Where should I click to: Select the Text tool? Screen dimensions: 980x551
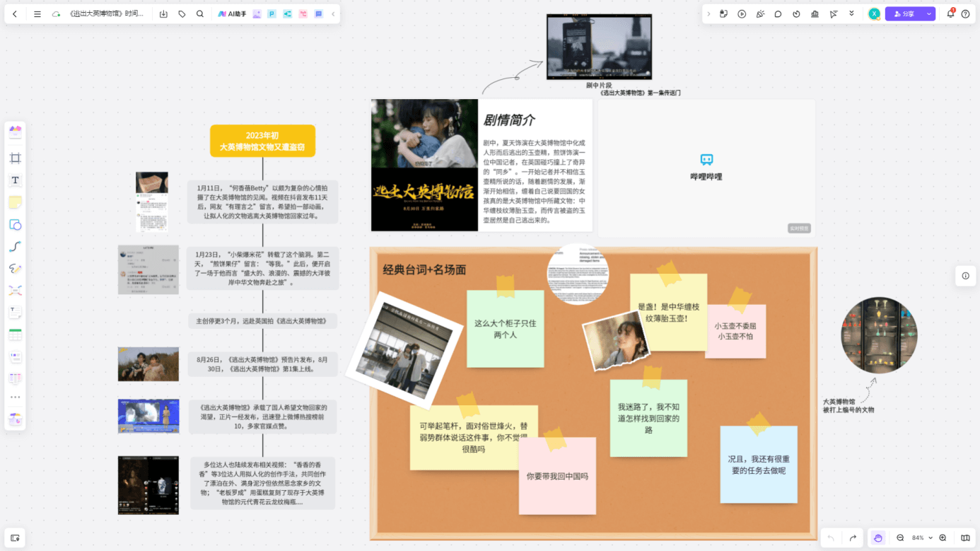[15, 180]
